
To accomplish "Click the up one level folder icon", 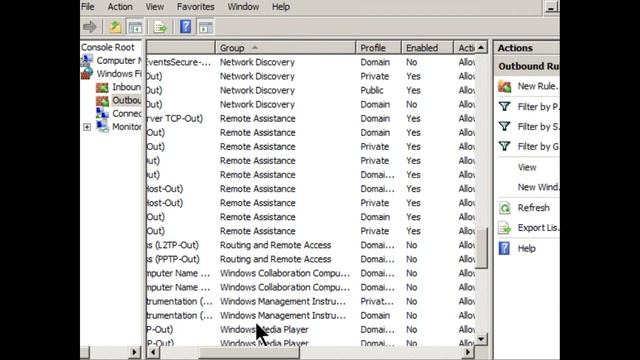I will pos(116,27).
